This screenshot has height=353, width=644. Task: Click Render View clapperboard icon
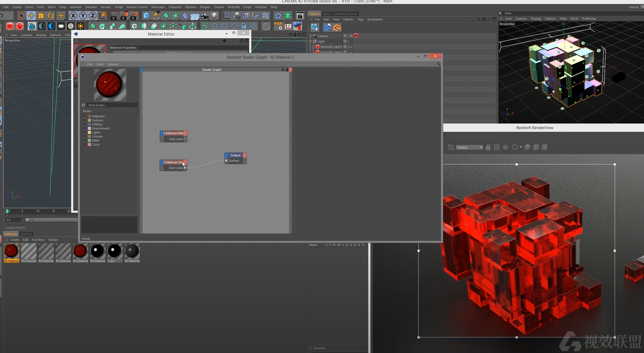point(114,16)
